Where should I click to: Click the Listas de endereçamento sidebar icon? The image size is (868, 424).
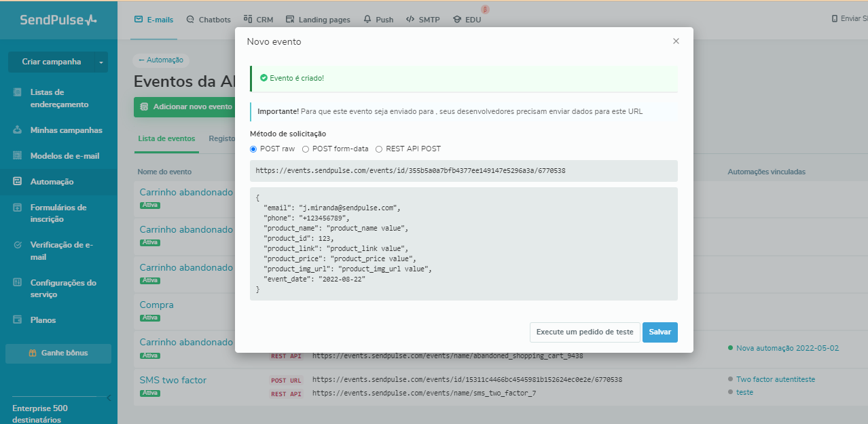point(18,92)
